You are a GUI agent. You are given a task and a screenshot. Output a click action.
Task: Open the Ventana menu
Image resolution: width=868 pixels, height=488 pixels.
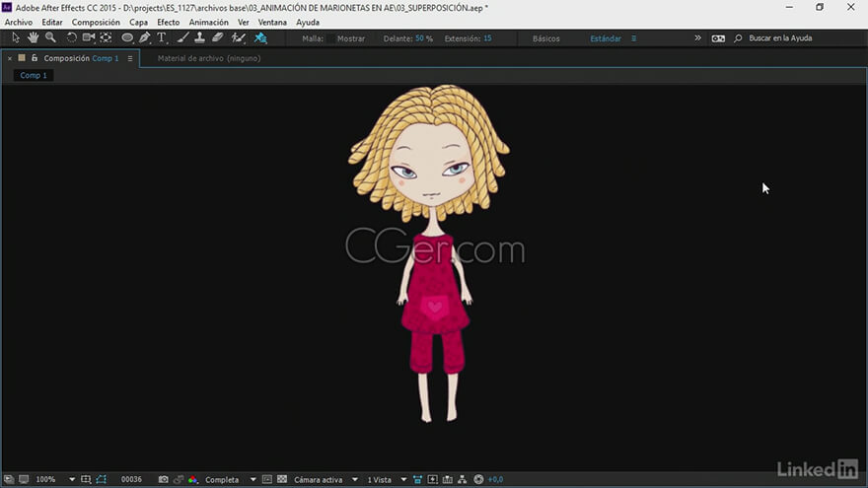pyautogui.click(x=272, y=22)
